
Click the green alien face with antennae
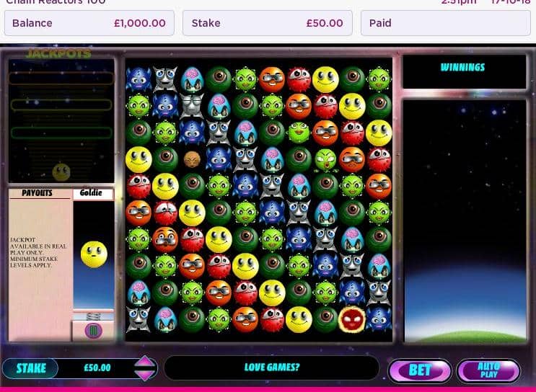325,159
